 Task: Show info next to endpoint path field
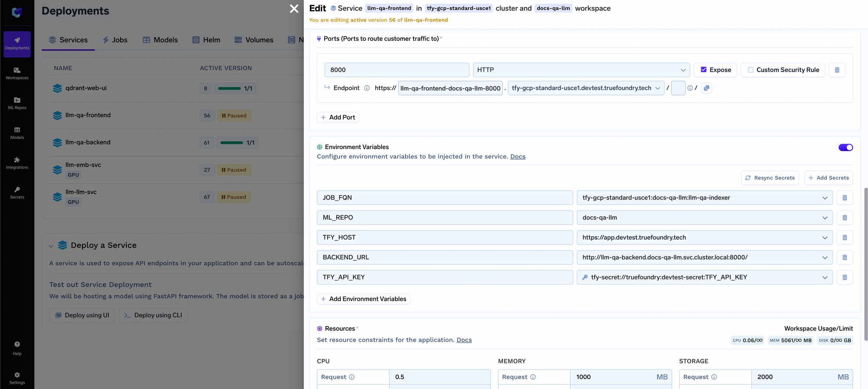click(690, 88)
